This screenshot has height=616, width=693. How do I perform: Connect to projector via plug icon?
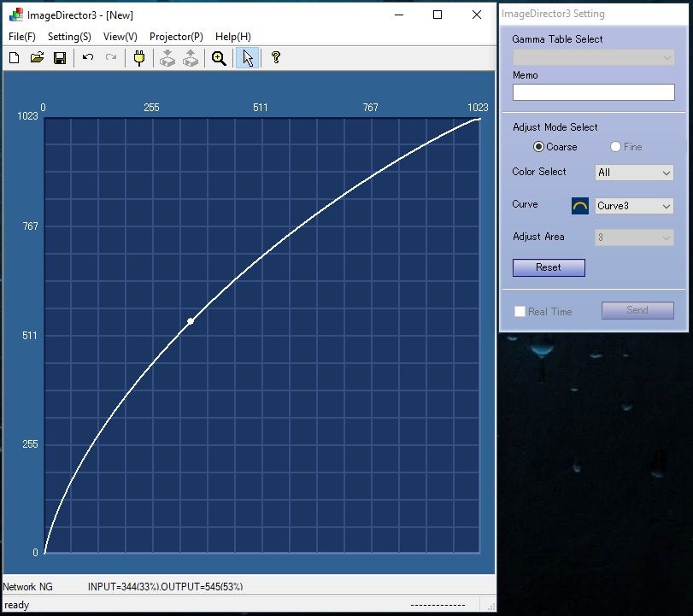(x=139, y=58)
